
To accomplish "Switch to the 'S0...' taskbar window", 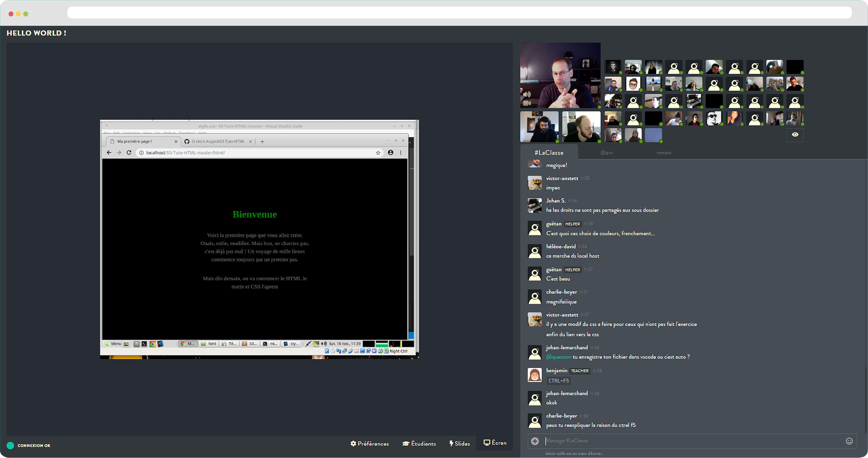I will 250,344.
